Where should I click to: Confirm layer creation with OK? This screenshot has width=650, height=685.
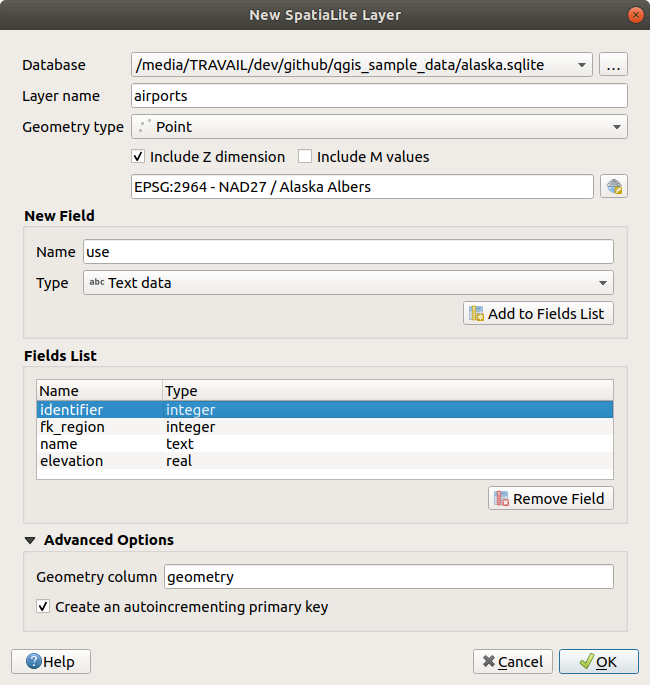(x=598, y=661)
